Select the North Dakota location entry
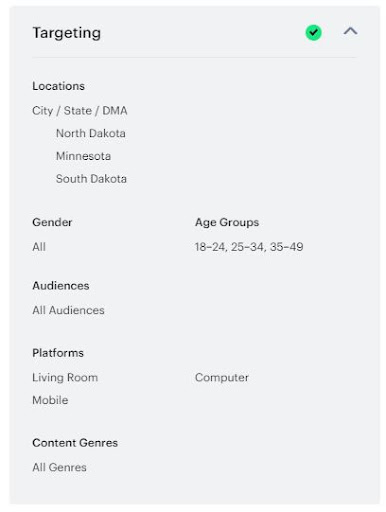The image size is (386, 512). pyautogui.click(x=91, y=133)
